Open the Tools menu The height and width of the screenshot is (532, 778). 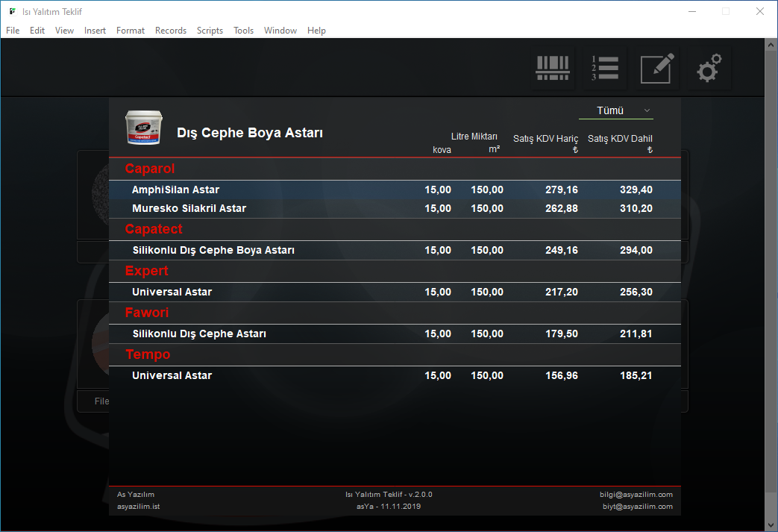pyautogui.click(x=244, y=31)
